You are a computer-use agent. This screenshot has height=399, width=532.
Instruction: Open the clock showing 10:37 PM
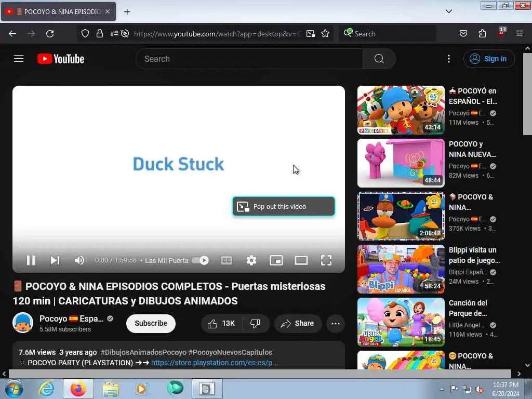[x=506, y=389]
